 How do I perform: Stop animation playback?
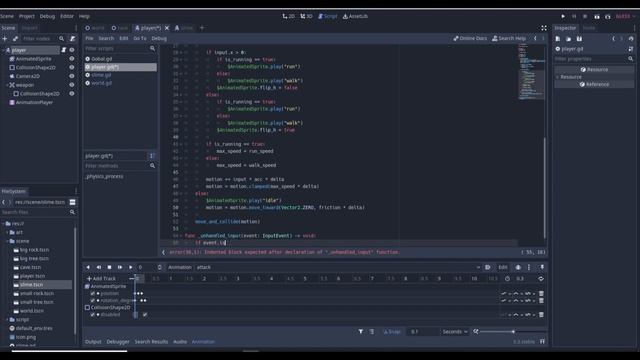point(109,267)
